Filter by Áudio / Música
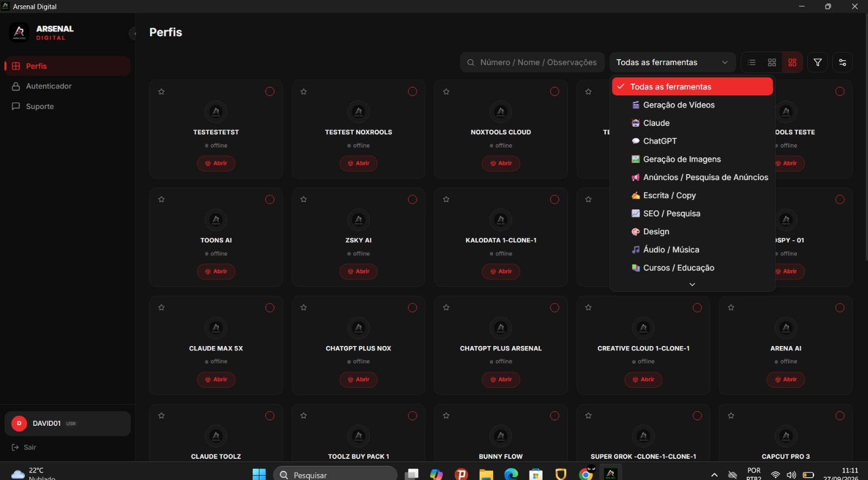Image resolution: width=868 pixels, height=480 pixels. (x=692, y=249)
